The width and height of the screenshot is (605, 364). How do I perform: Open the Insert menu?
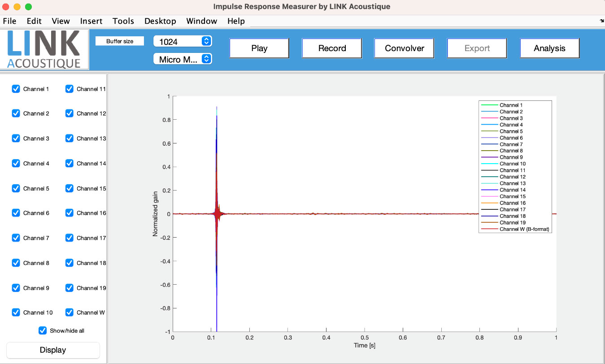tap(91, 21)
